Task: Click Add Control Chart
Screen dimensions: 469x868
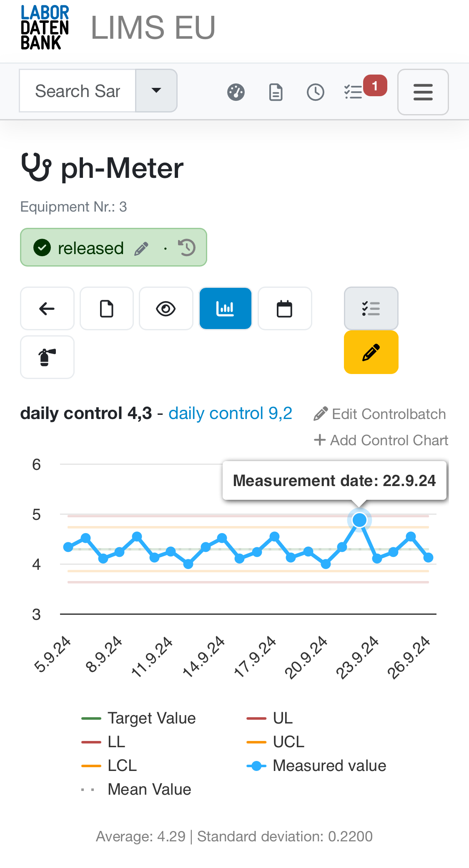Action: tap(381, 440)
